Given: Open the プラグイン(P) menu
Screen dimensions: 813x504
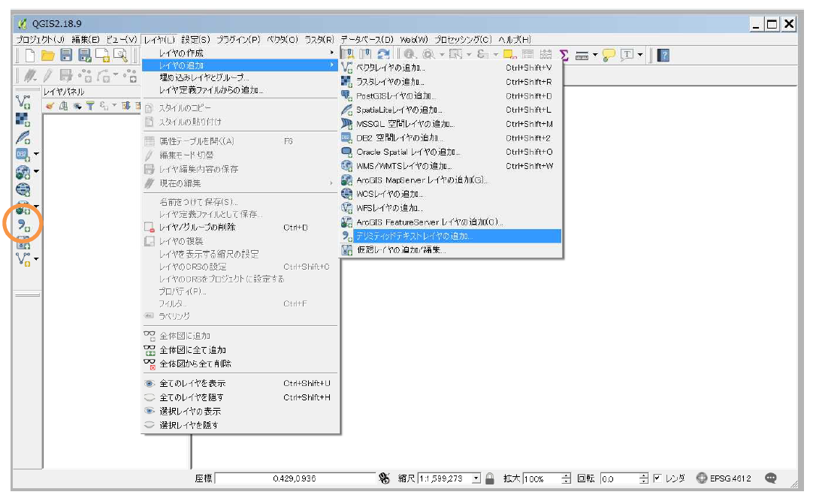Looking at the screenshot, I should [238, 39].
